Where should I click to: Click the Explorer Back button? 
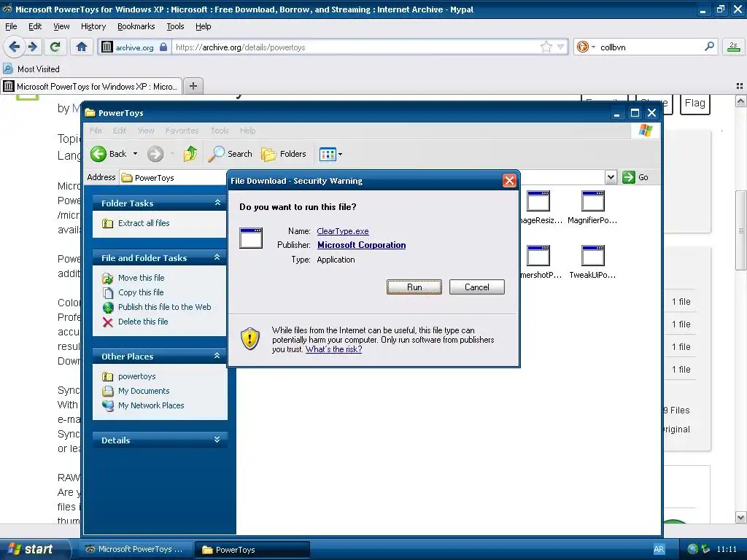pyautogui.click(x=109, y=154)
